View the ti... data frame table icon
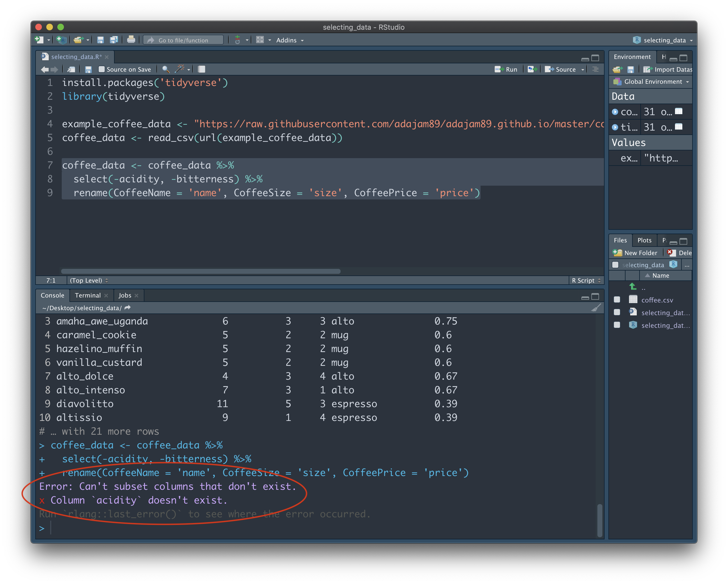Screen dimensions: 728x584 pyautogui.click(x=679, y=127)
